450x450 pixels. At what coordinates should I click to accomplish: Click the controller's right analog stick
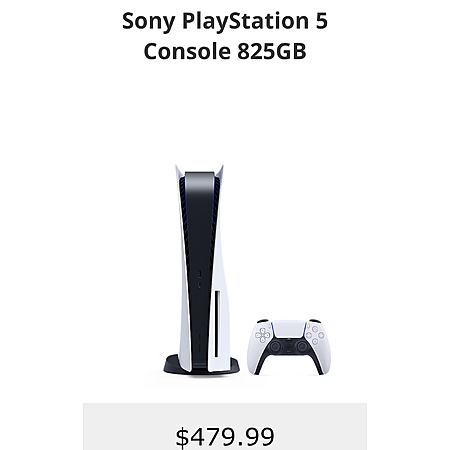point(302,347)
